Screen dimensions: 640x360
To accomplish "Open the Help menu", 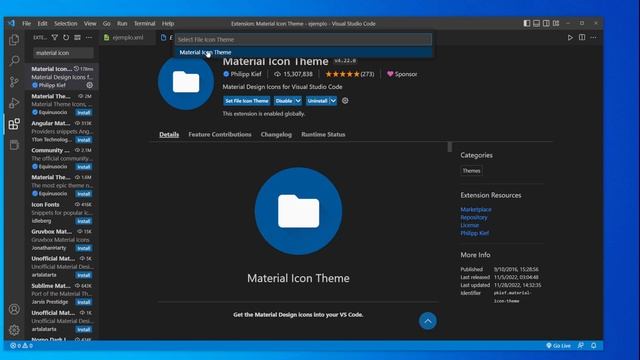I will pos(168,23).
